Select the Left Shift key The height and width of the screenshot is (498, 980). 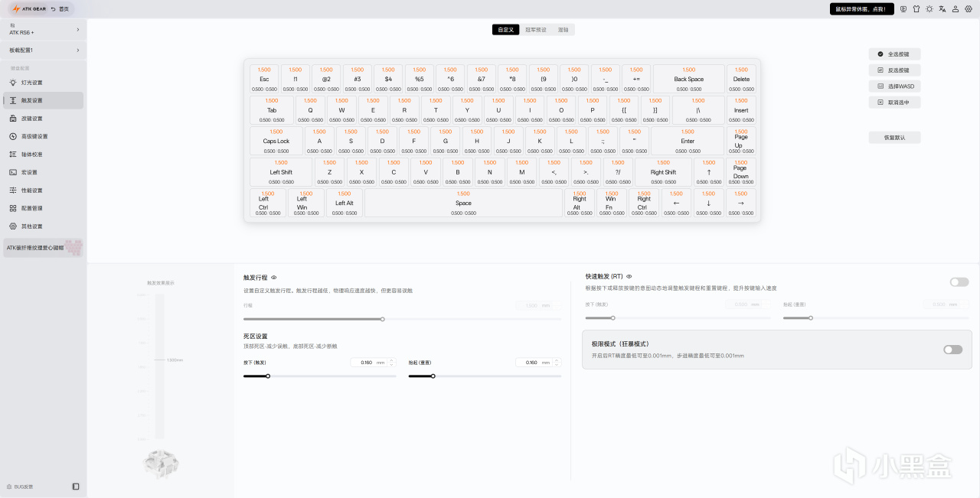[x=281, y=172]
